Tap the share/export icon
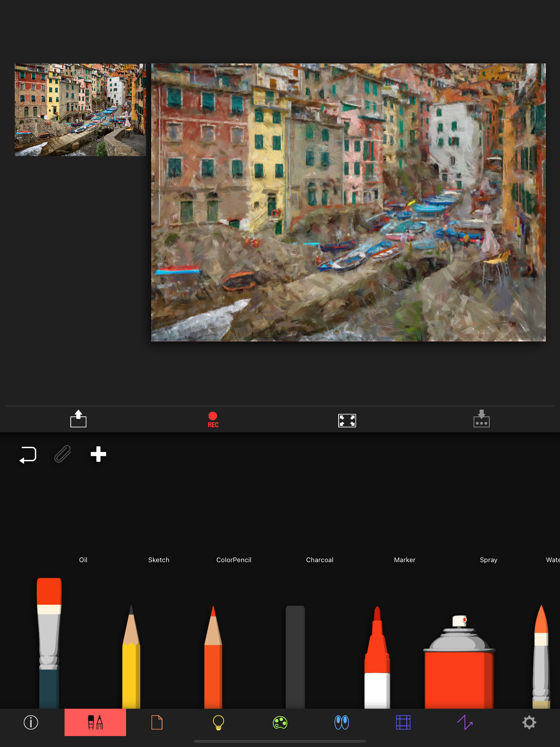560x747 pixels. [78, 419]
